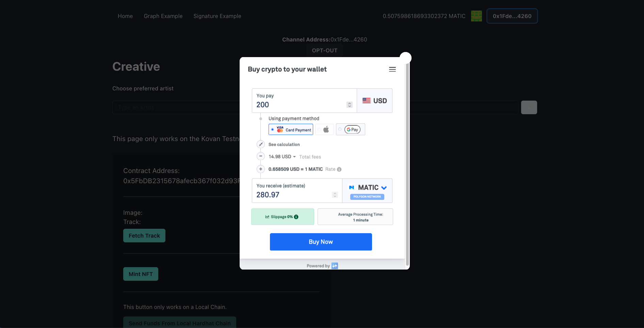The width and height of the screenshot is (644, 328).
Task: Click the Powered by Transak logo
Action: (x=335, y=266)
